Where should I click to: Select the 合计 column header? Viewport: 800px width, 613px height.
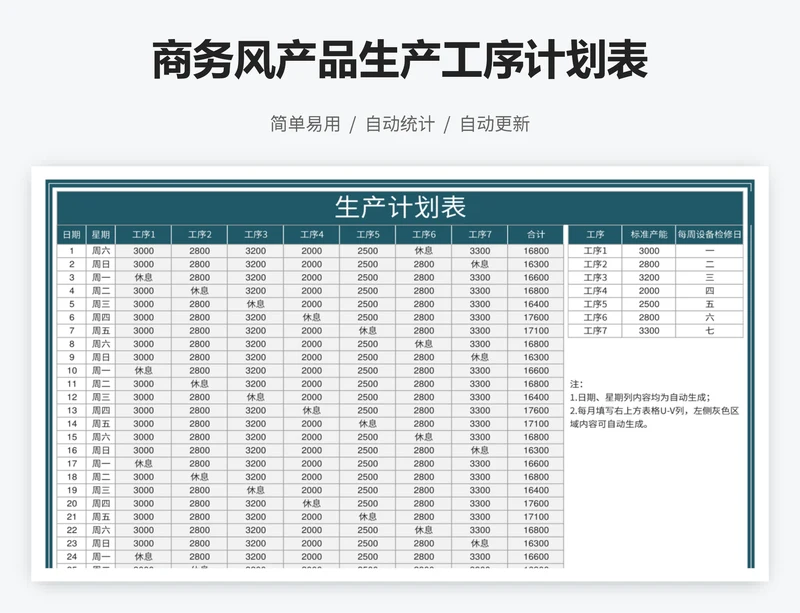tap(536, 235)
